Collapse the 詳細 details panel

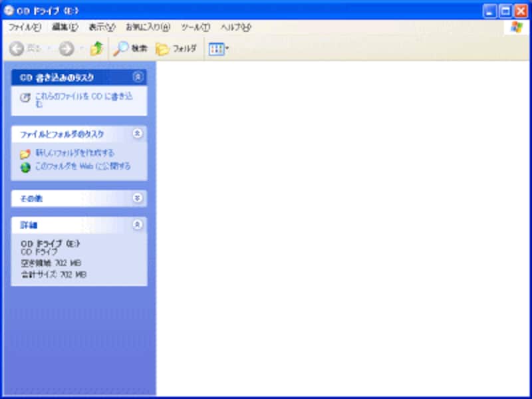[x=138, y=224]
